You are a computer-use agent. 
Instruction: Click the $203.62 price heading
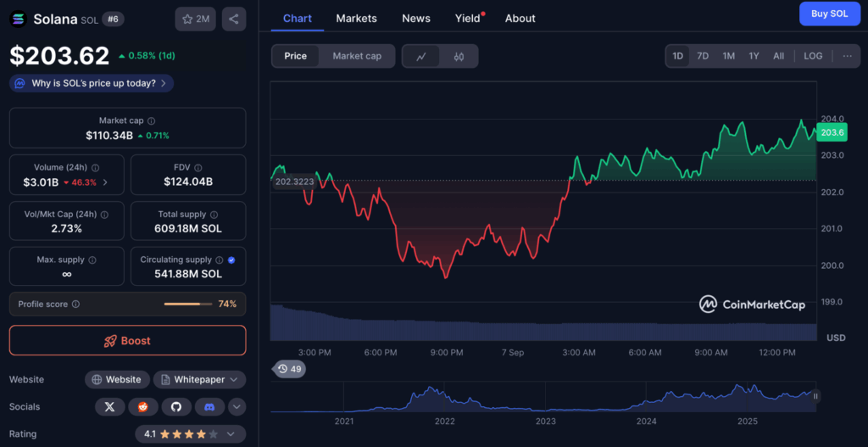pyautogui.click(x=59, y=56)
